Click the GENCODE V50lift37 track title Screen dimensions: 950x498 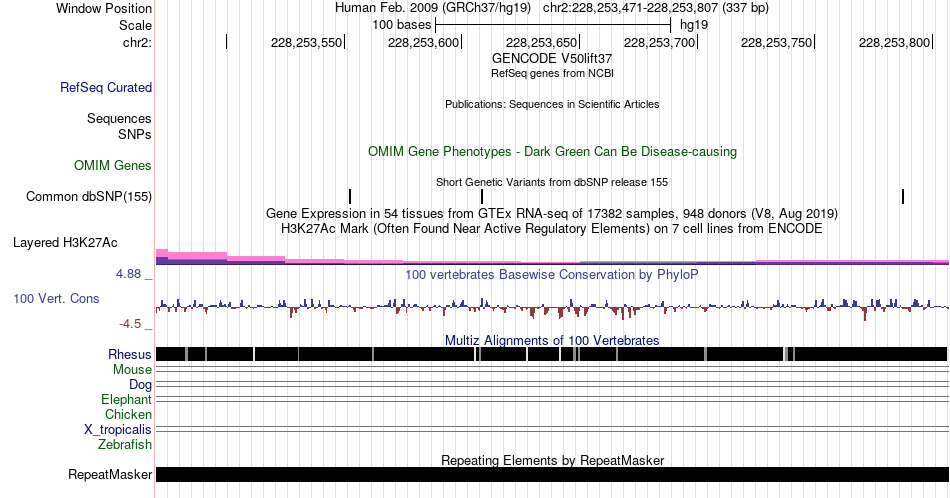pos(552,59)
